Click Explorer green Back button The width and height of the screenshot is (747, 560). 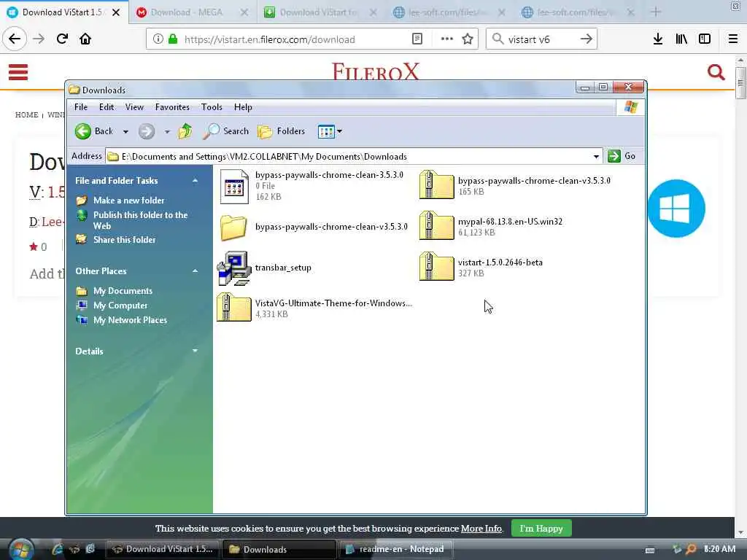point(94,131)
